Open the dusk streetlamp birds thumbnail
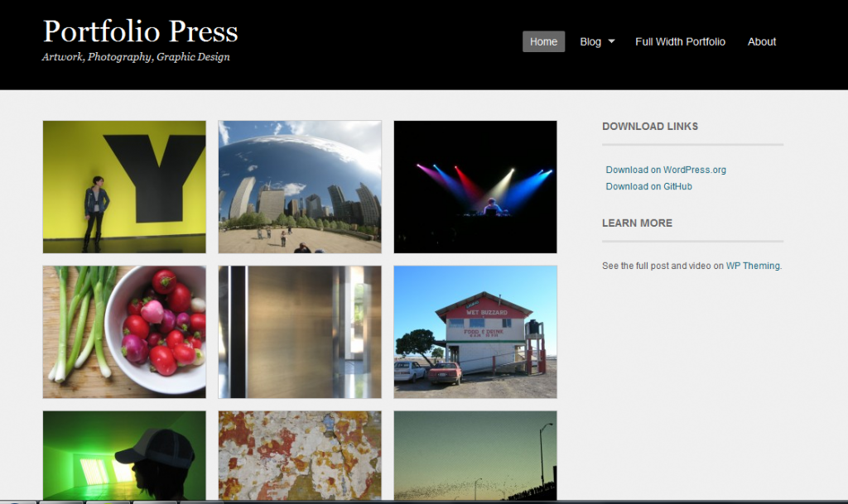This screenshot has height=504, width=848. click(x=475, y=455)
